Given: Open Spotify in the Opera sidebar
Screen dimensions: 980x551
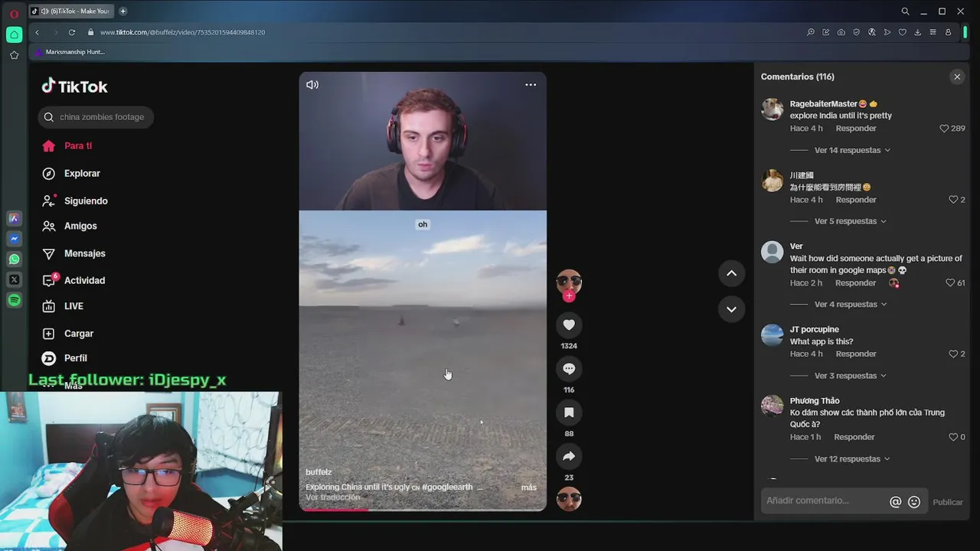Looking at the screenshot, I should (14, 300).
